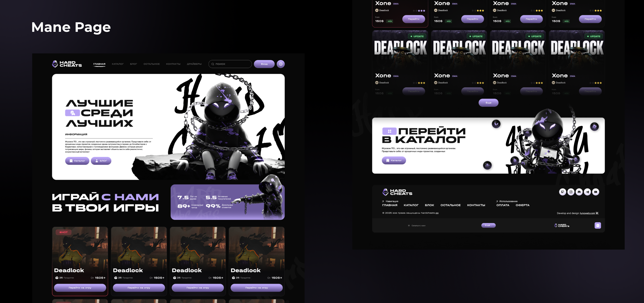
Task: Open Twitch social icon in footer
Action: (x=563, y=192)
